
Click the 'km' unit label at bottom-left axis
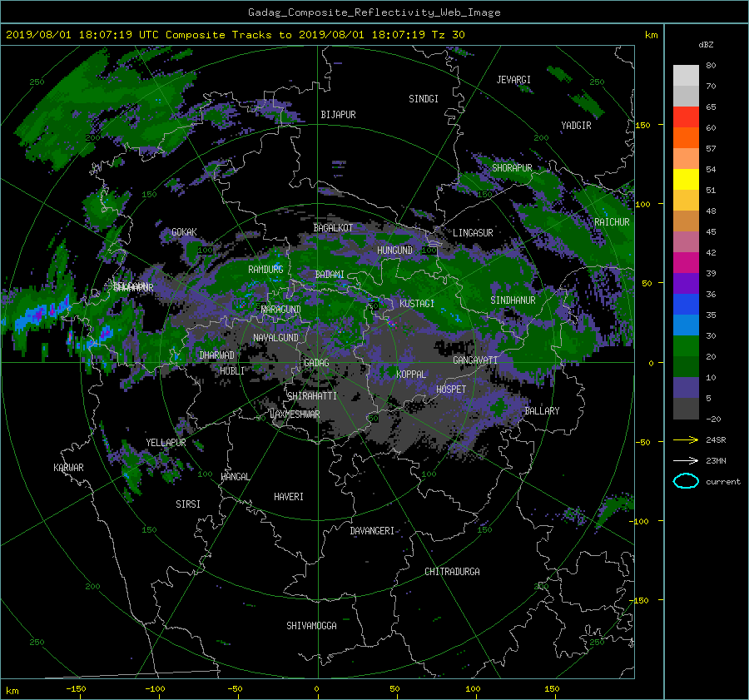tap(12, 691)
